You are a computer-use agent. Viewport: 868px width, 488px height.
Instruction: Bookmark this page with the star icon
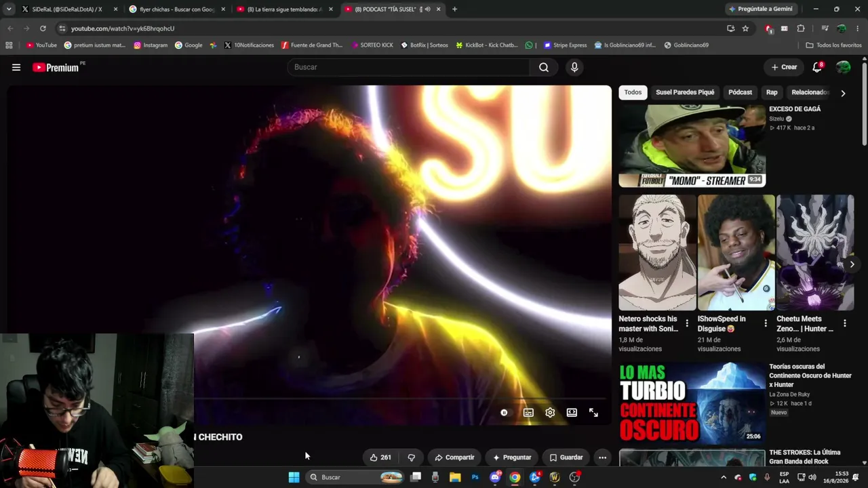(x=745, y=28)
